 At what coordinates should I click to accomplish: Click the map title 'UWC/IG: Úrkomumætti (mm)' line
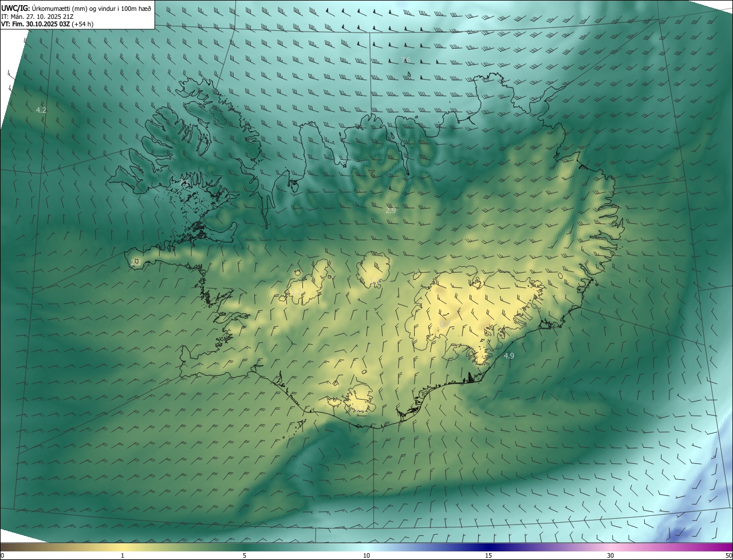pos(76,9)
